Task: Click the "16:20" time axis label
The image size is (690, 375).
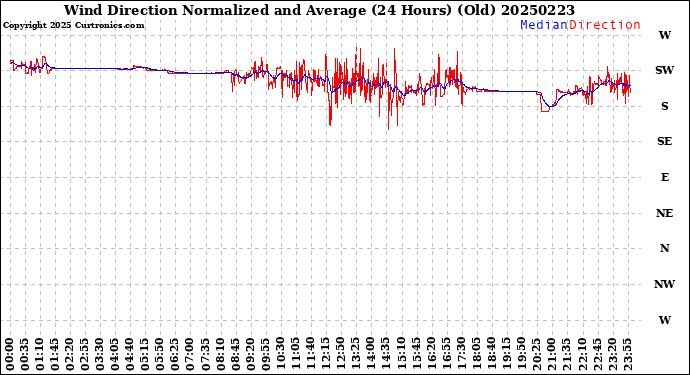Action: [431, 354]
